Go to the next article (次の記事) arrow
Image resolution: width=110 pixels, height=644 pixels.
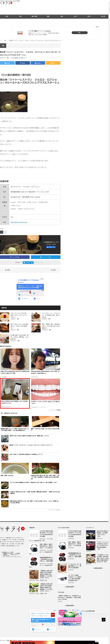tap(58, 270)
